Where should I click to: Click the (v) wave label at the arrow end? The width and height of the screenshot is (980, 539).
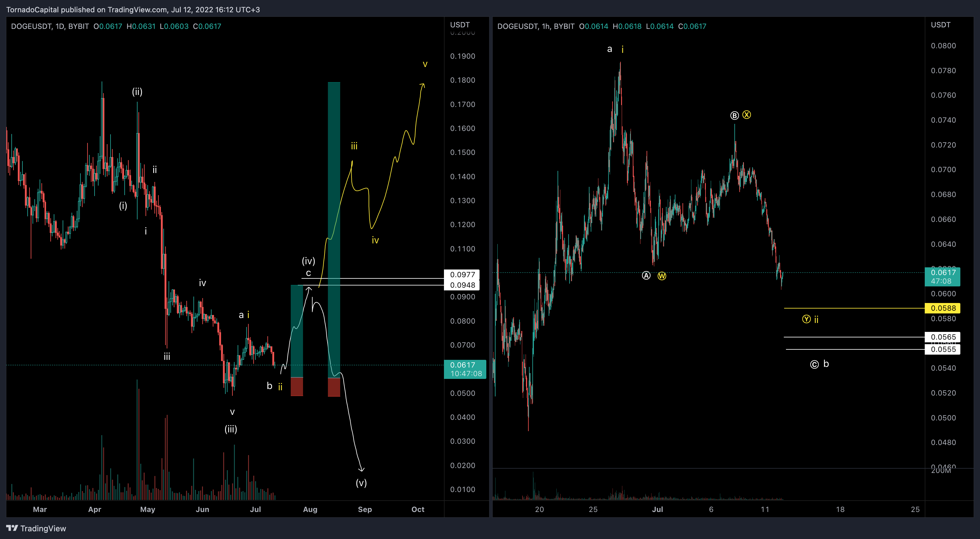(x=361, y=483)
